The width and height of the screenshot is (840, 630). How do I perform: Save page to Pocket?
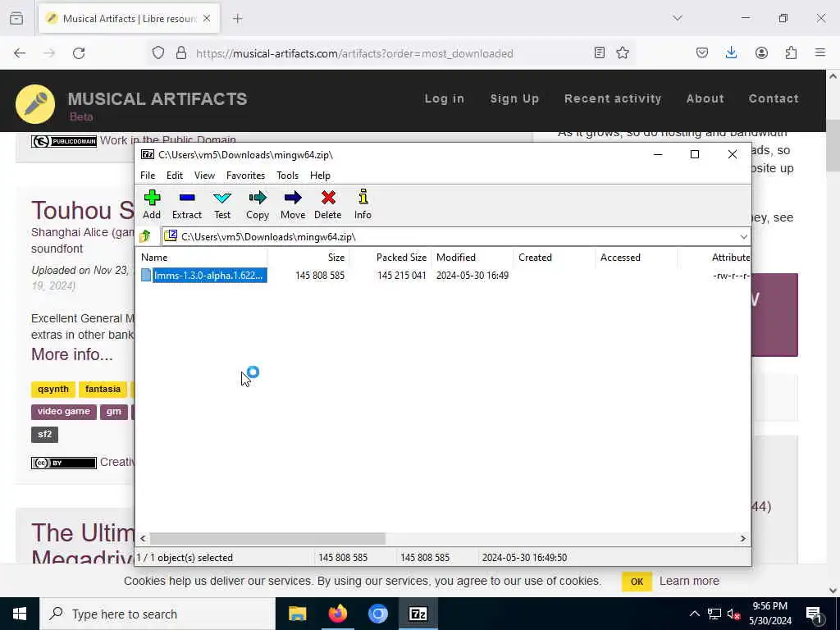(x=702, y=52)
